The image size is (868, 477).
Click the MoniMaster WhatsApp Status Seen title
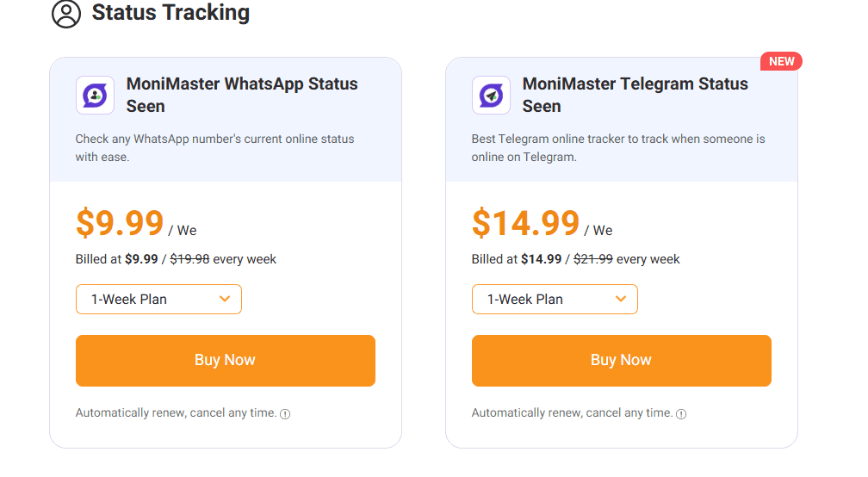[241, 95]
